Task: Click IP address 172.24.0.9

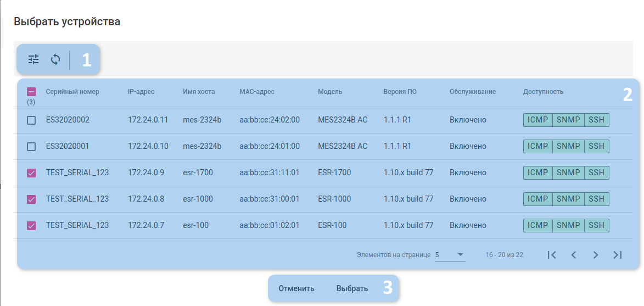Action: [146, 173]
